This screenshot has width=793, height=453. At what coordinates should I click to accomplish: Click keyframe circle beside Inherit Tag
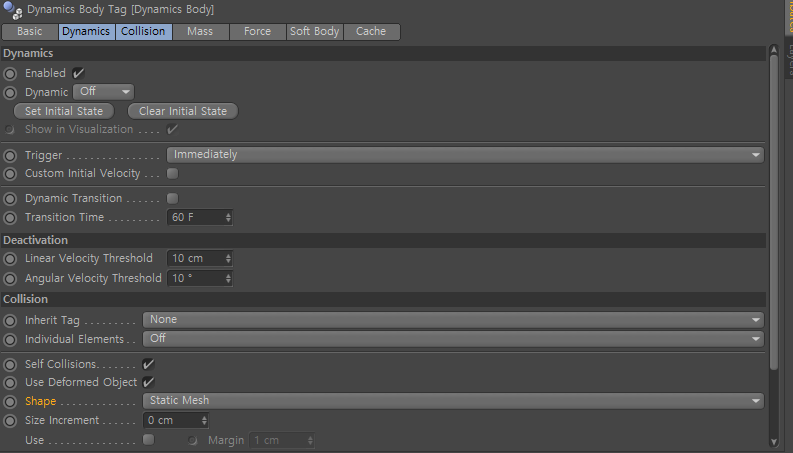(10, 321)
